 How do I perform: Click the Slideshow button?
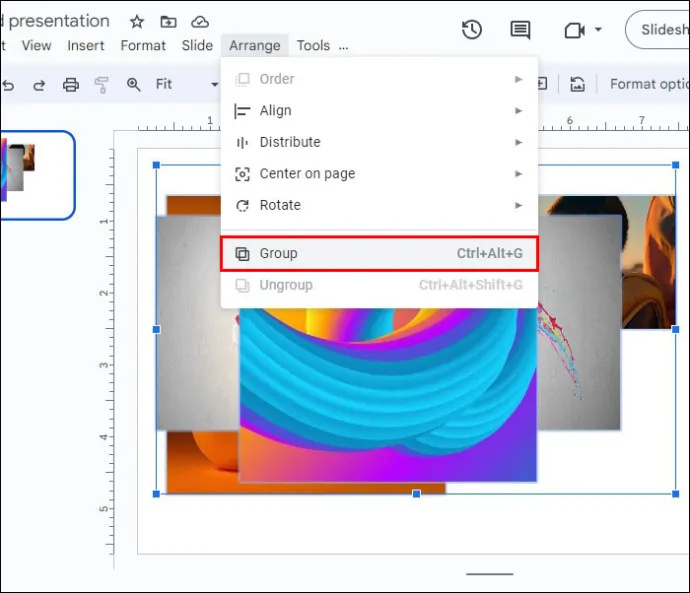[657, 29]
